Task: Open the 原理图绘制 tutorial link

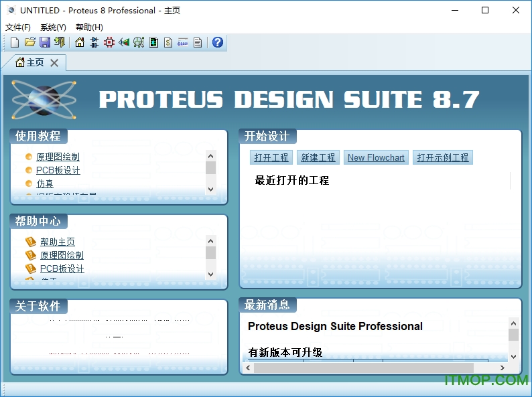Action: [58, 157]
